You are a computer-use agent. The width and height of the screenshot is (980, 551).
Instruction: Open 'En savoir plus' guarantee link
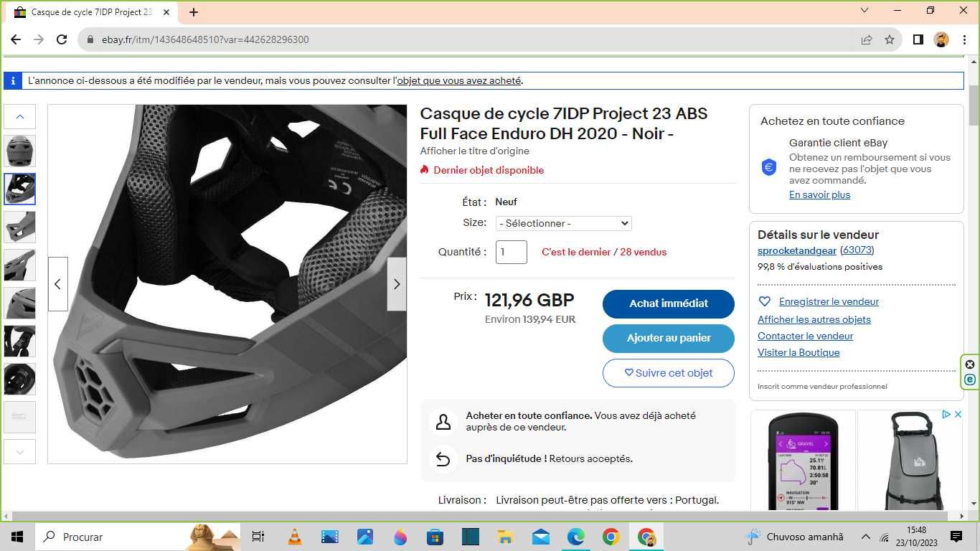[x=820, y=194]
